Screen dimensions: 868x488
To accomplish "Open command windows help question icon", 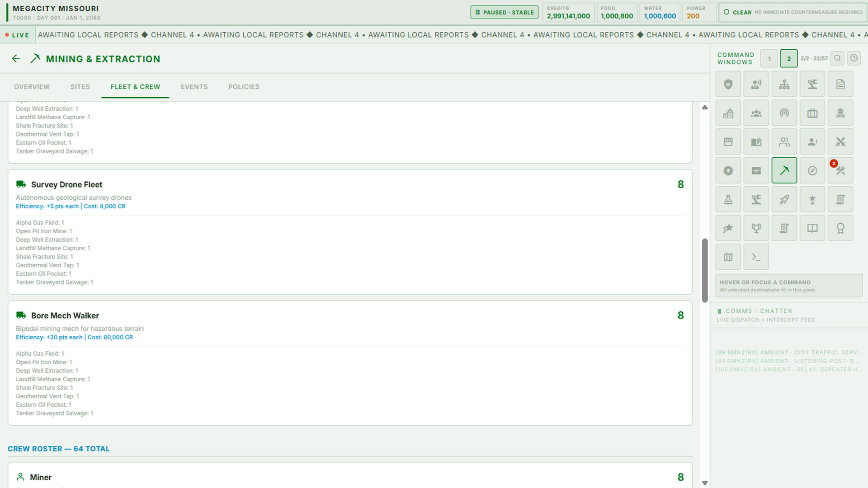I will pos(854,58).
